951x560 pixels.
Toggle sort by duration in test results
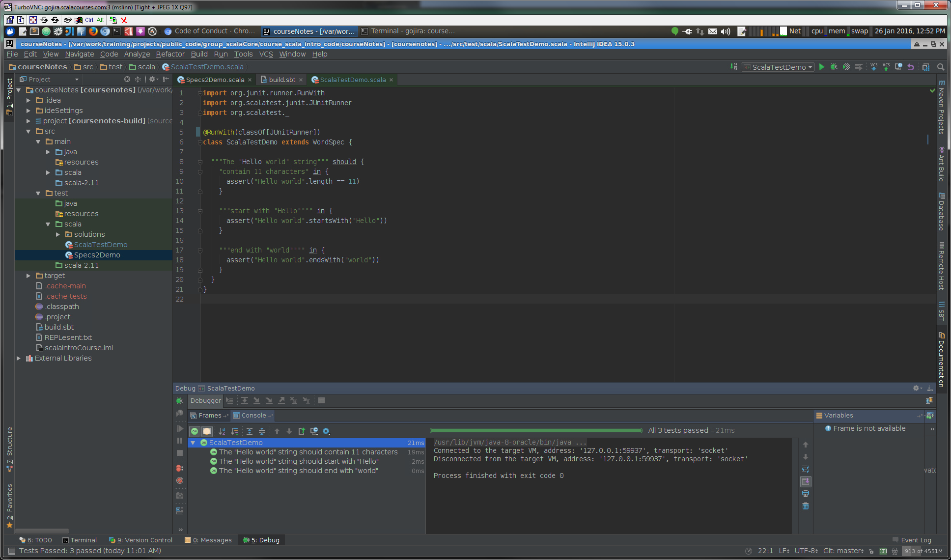click(x=234, y=431)
